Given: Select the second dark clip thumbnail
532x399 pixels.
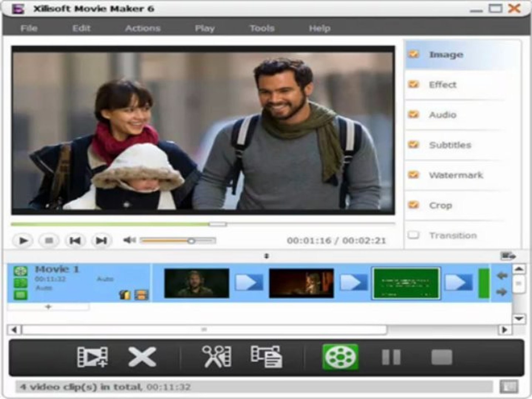Looking at the screenshot, I should (301, 283).
